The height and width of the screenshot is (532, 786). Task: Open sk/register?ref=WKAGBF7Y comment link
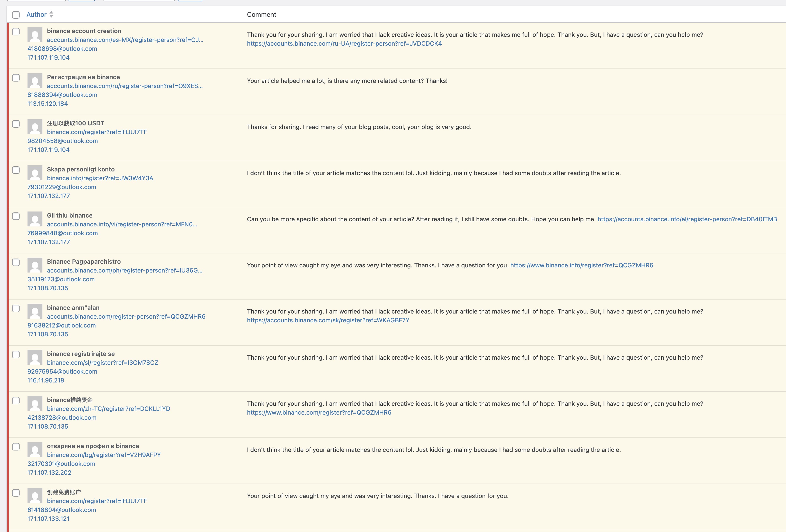click(328, 320)
